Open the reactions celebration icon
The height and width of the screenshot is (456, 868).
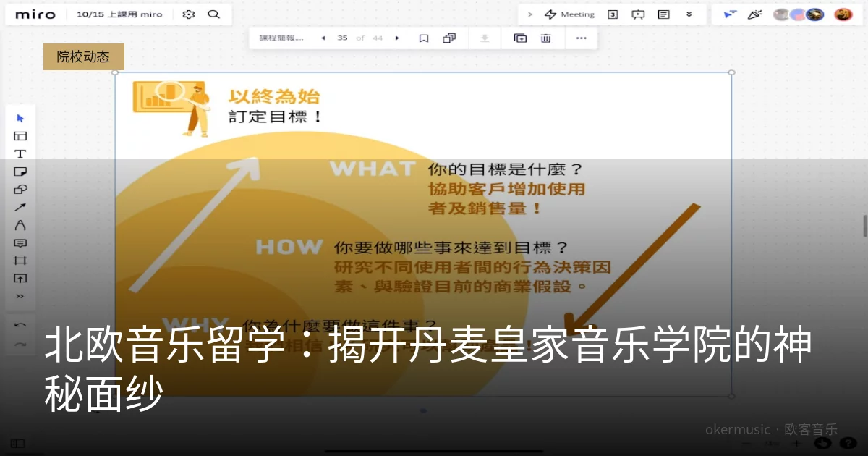[754, 14]
